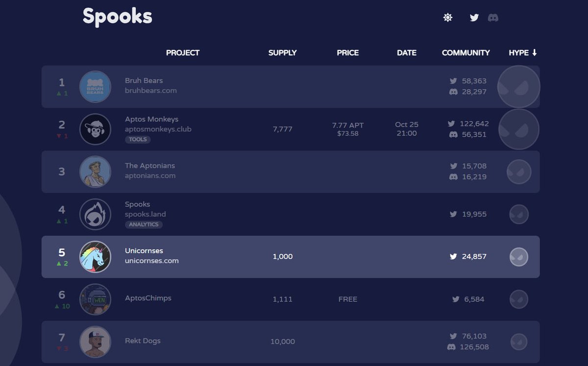Open AptosChimps project avatar

coord(95,299)
